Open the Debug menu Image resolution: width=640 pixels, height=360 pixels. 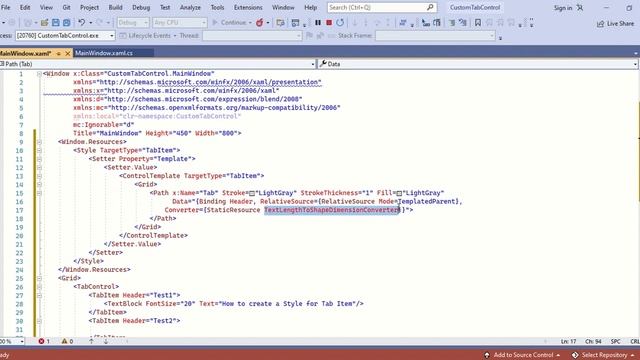tap(141, 7)
